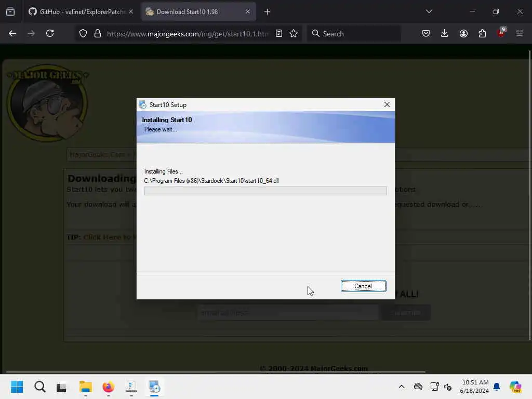Open uBlock Origin extension icon
532x399 pixels.
coord(501,33)
